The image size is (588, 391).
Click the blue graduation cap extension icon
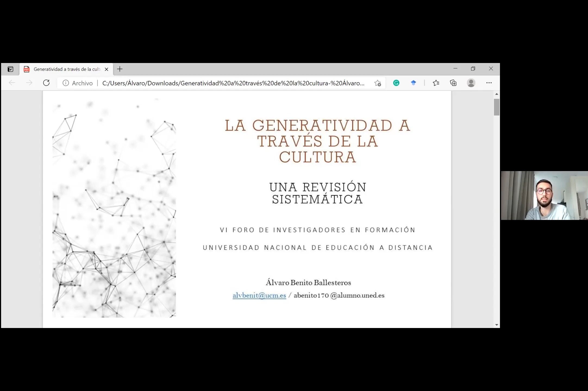413,83
